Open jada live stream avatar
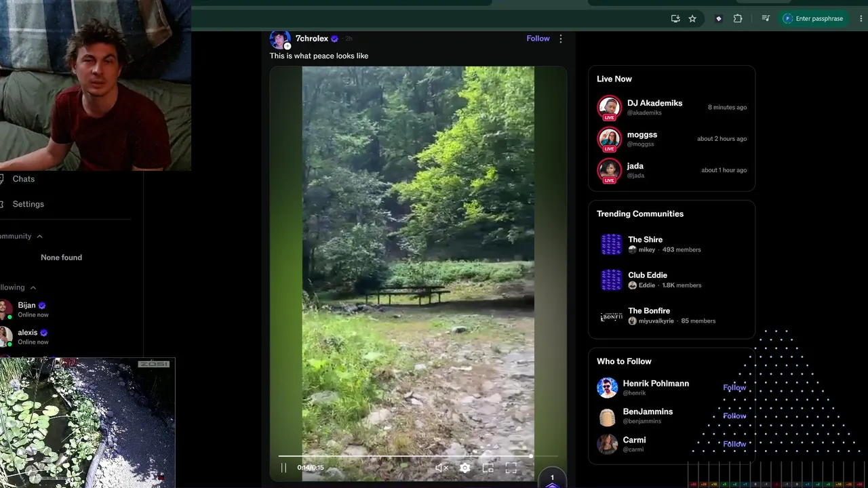Image resolution: width=868 pixels, height=488 pixels. [609, 170]
